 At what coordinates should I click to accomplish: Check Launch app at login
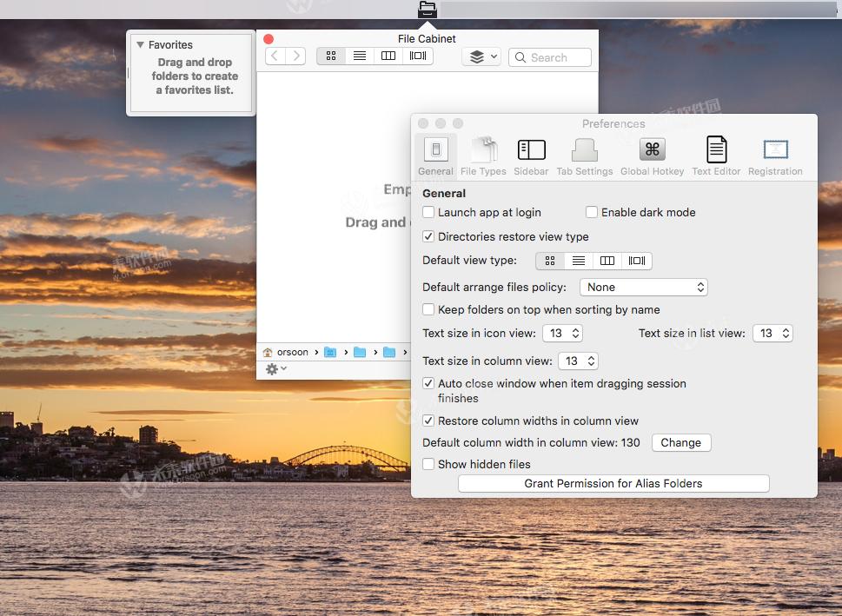click(x=428, y=212)
